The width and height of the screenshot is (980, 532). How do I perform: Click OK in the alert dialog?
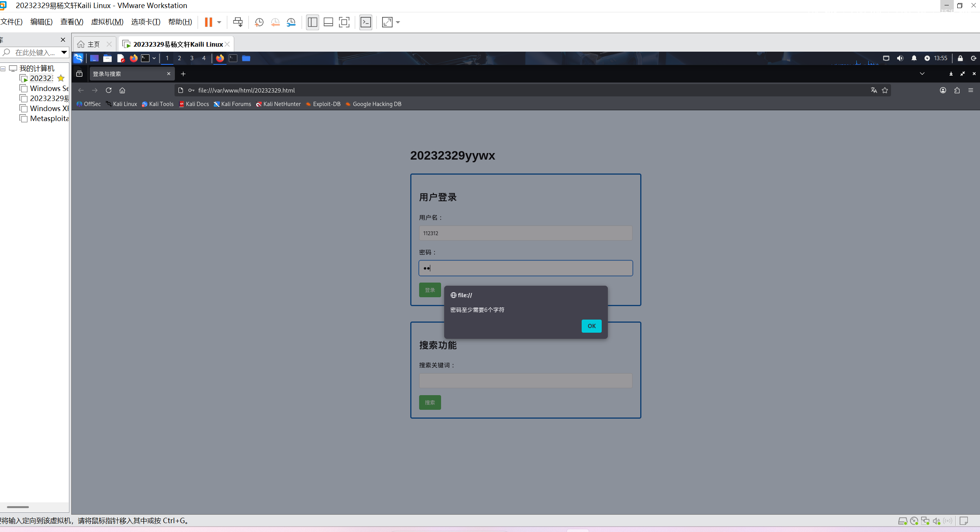pyautogui.click(x=591, y=326)
